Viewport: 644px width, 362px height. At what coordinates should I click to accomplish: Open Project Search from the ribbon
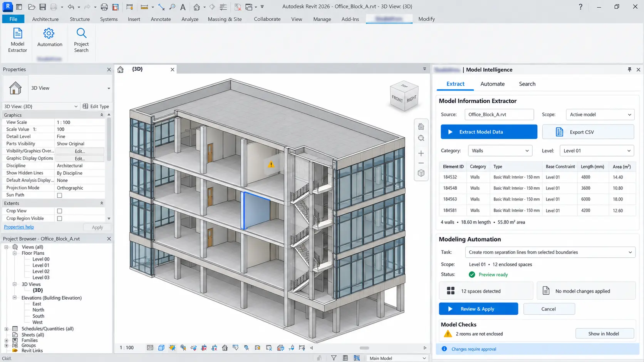(81, 40)
